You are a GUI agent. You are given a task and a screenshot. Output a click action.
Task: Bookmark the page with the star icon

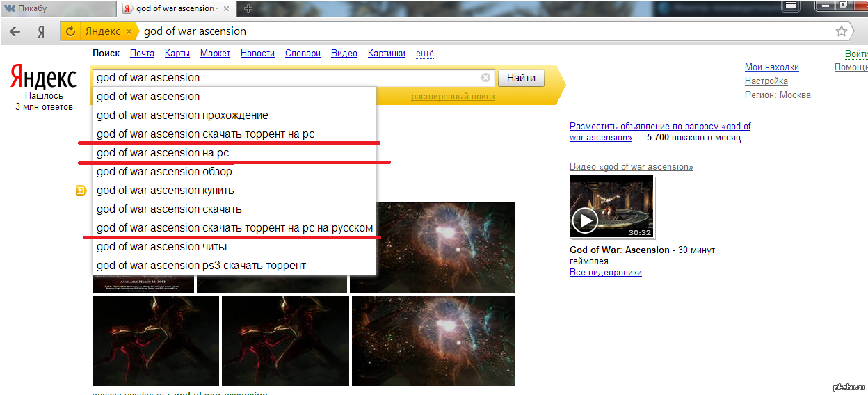[842, 31]
